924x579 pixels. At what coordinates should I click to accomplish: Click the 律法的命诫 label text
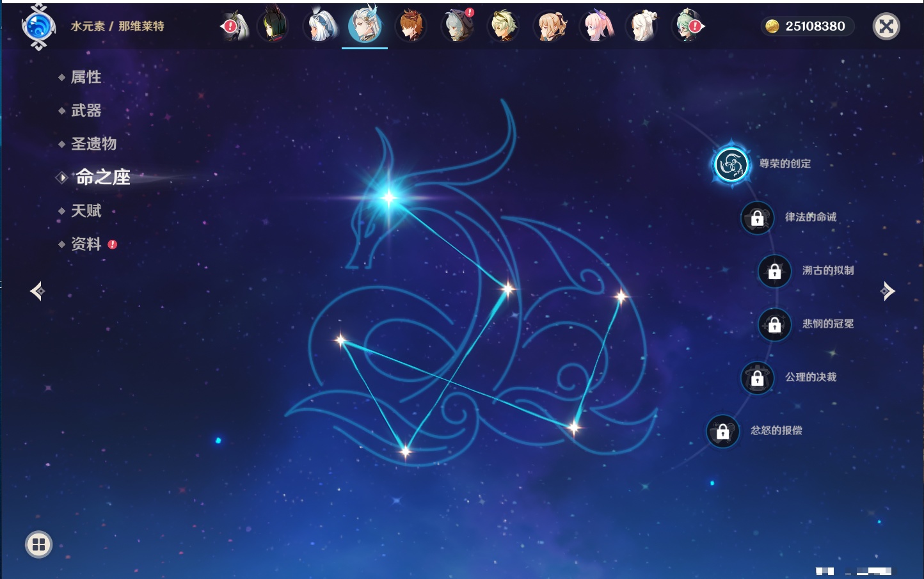point(811,217)
